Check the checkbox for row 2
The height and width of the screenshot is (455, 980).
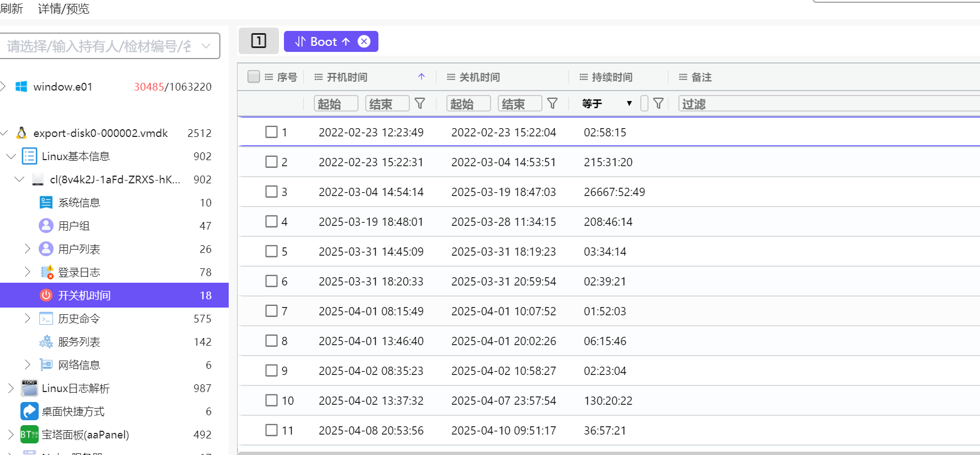pos(271,162)
